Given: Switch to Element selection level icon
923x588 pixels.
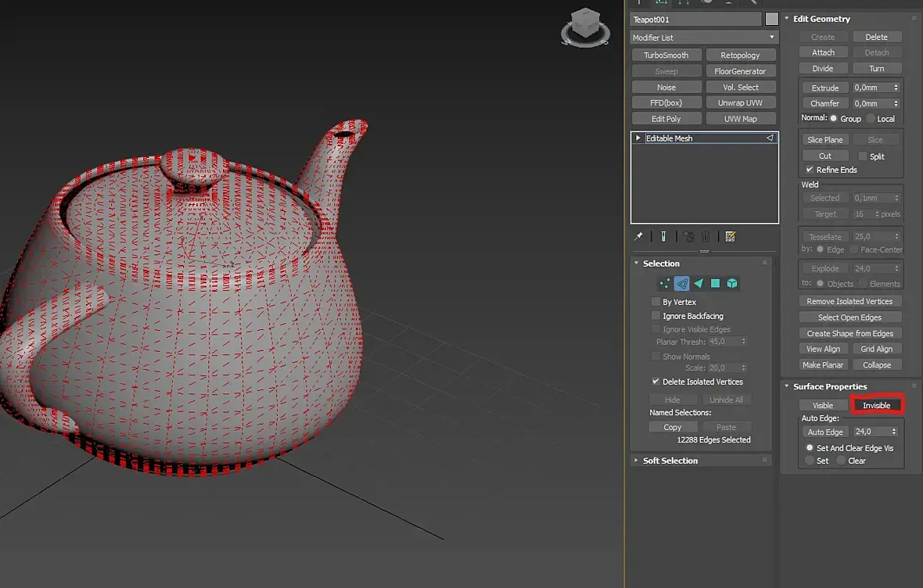Looking at the screenshot, I should pos(732,284).
